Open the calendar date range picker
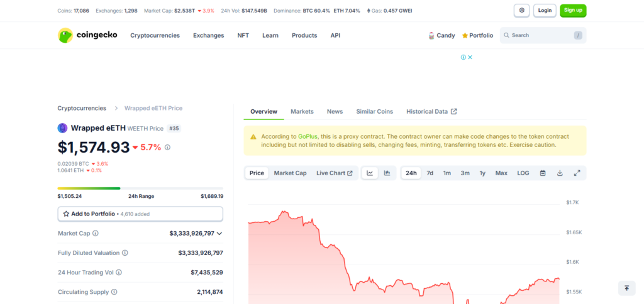The image size is (644, 304). [x=543, y=173]
